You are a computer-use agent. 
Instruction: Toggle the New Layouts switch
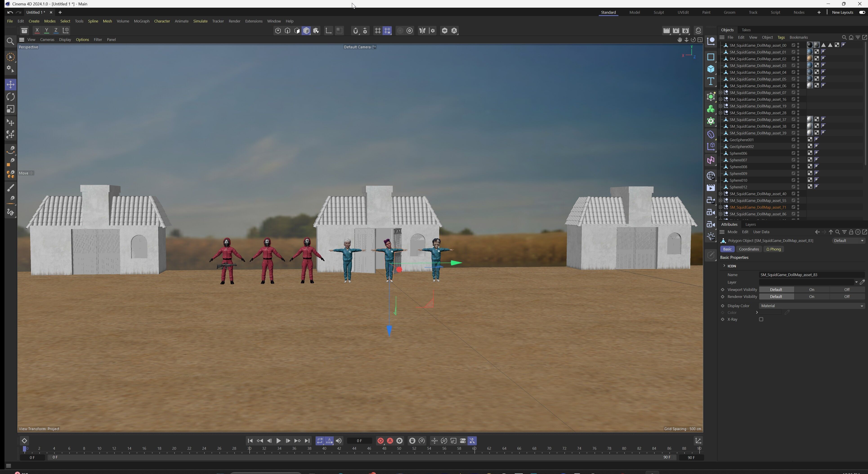pyautogui.click(x=862, y=12)
